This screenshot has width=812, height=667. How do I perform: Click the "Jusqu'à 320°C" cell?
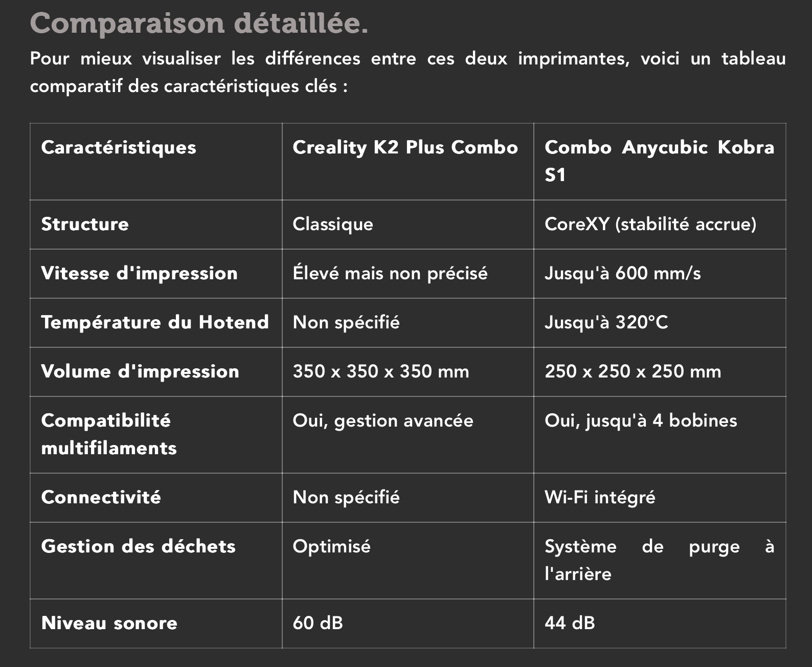(606, 323)
